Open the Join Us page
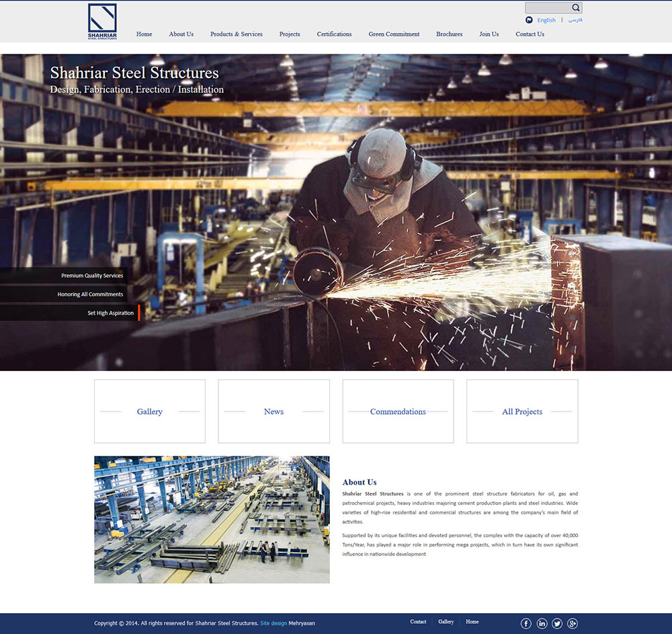 [489, 34]
